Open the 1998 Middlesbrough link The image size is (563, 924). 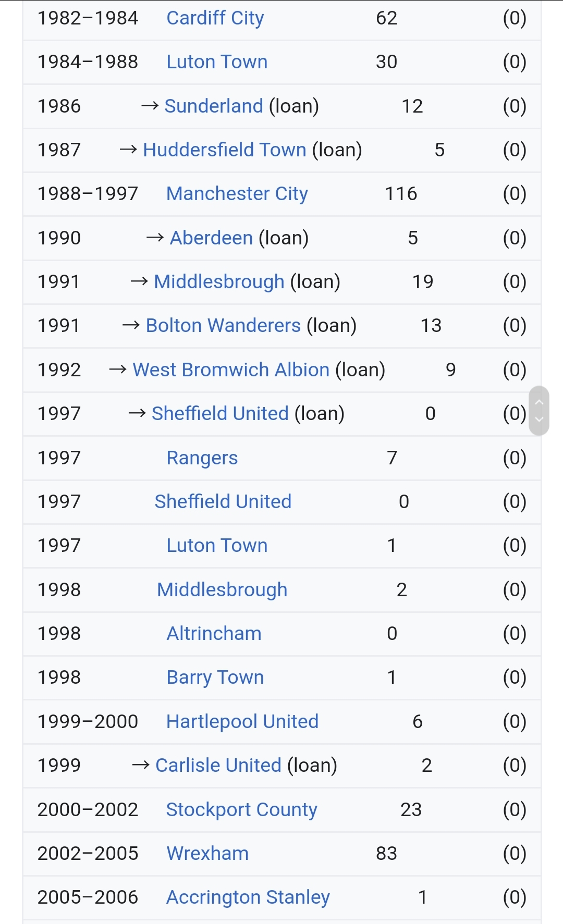(x=222, y=590)
